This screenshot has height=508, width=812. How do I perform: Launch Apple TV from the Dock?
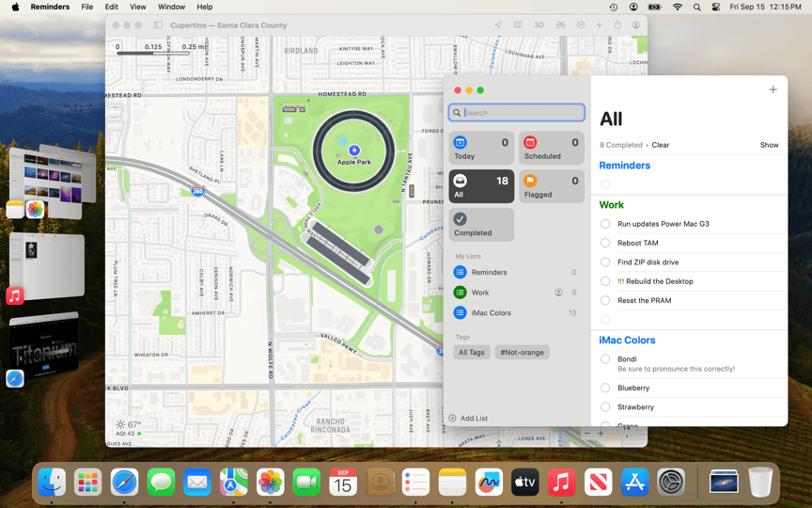(524, 483)
